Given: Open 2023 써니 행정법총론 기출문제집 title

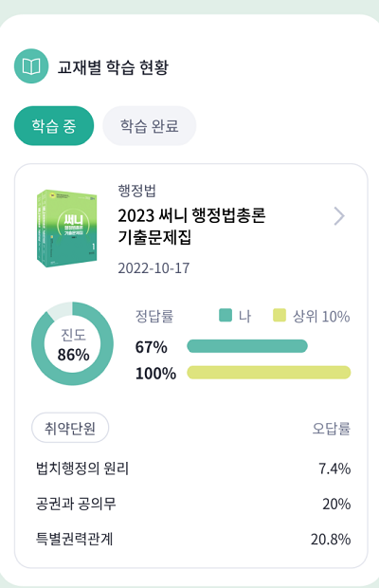Looking at the screenshot, I should [x=191, y=226].
